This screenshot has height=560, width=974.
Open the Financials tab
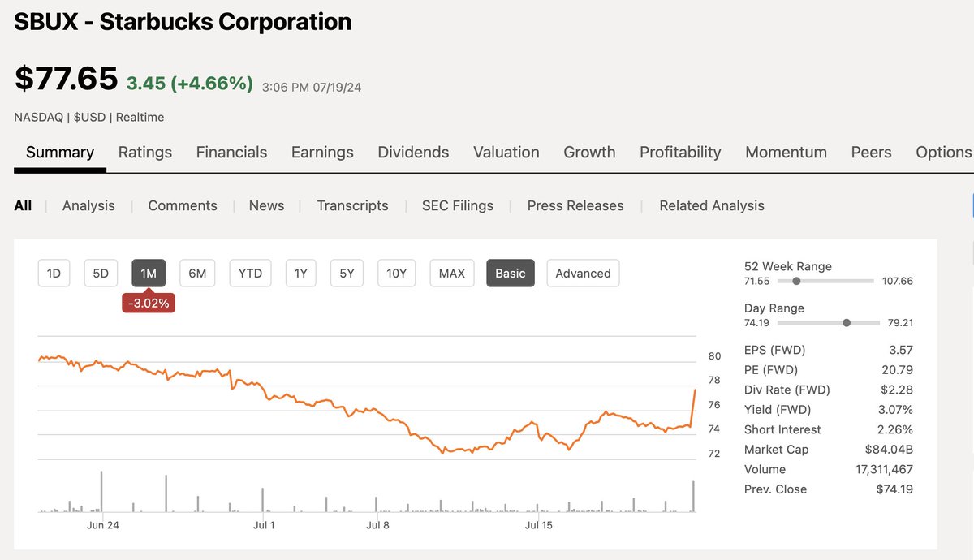coord(231,153)
